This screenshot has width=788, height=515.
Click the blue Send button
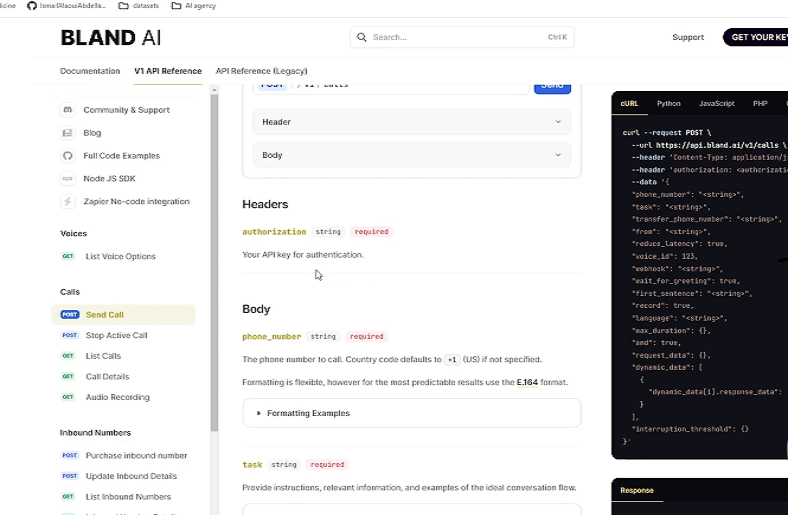[x=552, y=86]
